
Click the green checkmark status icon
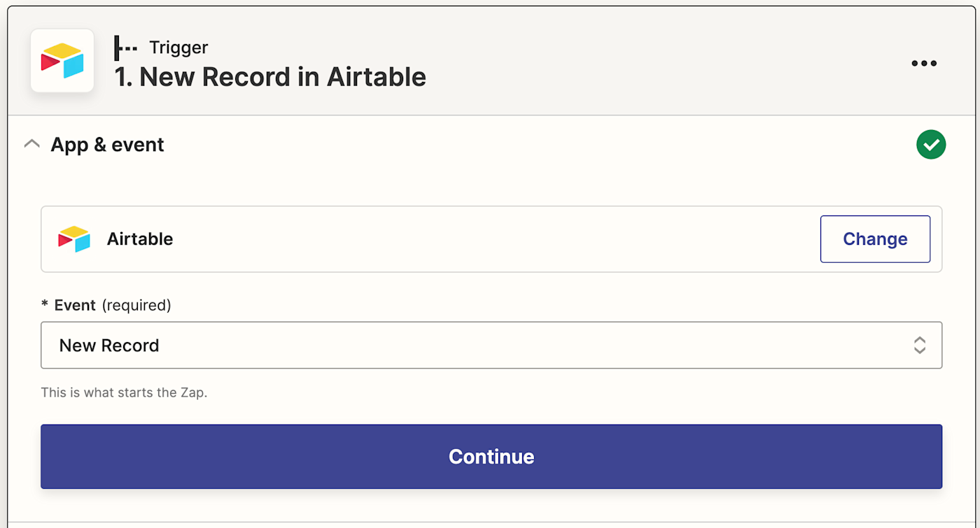tap(930, 145)
